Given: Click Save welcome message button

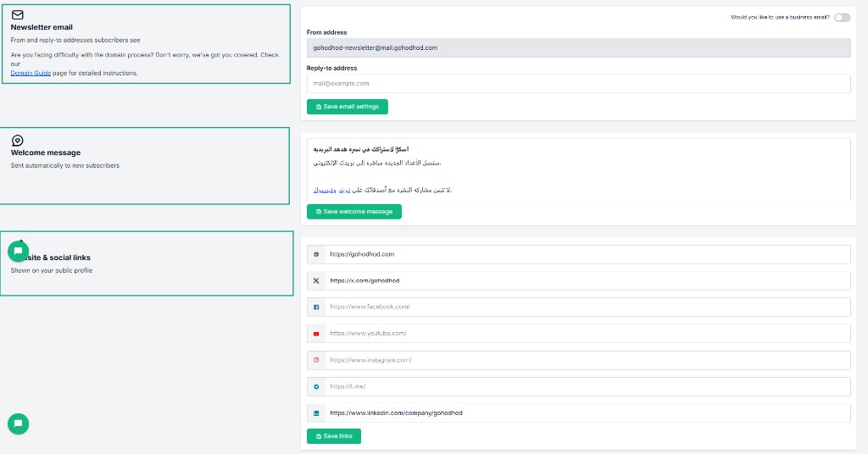Looking at the screenshot, I should (x=354, y=212).
